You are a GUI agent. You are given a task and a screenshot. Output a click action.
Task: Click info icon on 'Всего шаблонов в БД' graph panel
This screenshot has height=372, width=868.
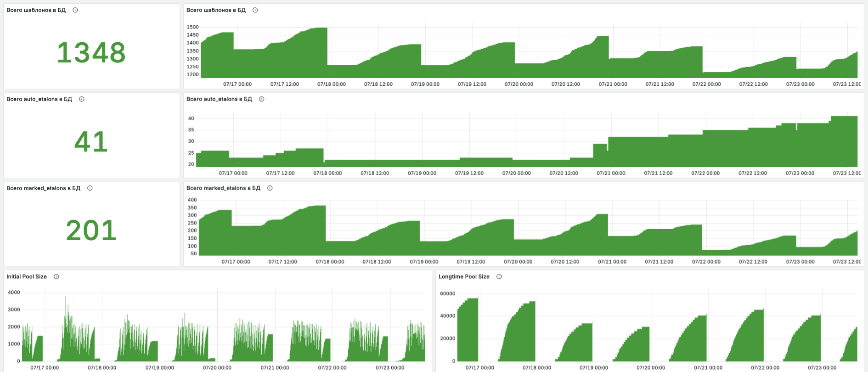coord(255,10)
